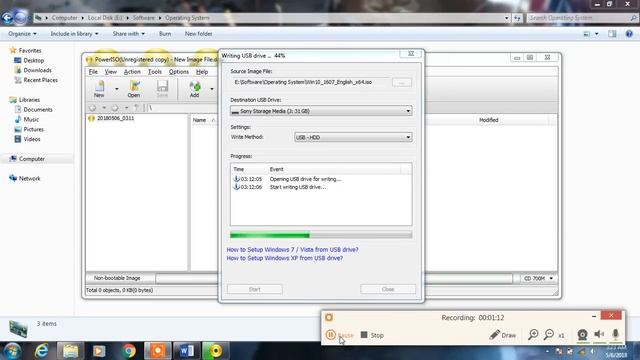Pause the screen recording
640x360 pixels.
340,335
